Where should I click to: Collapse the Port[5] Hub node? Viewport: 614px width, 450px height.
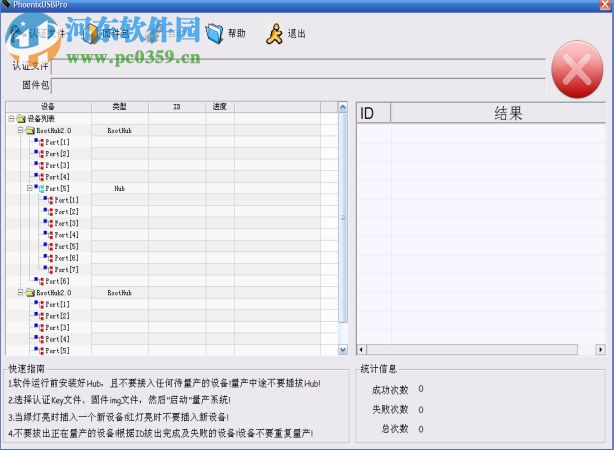29,188
